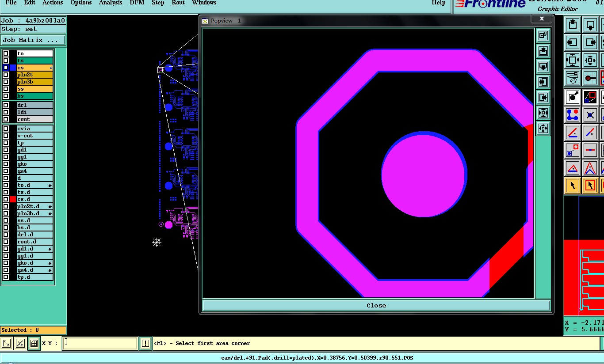Select the arrow-in-red-rectangle selection tool
Viewport: 604px width, 364px height.
(590, 186)
